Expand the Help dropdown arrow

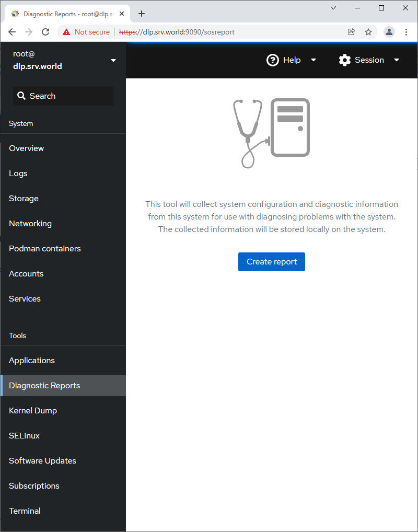click(313, 60)
